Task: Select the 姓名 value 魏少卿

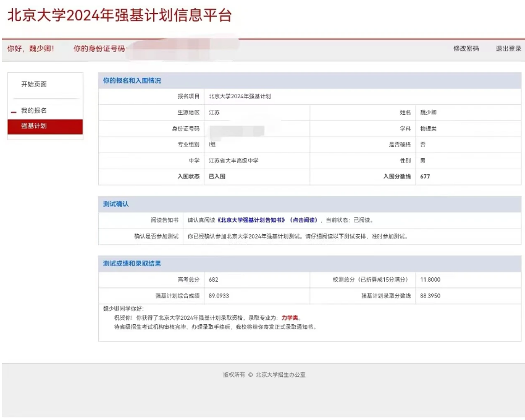Action: (428, 112)
